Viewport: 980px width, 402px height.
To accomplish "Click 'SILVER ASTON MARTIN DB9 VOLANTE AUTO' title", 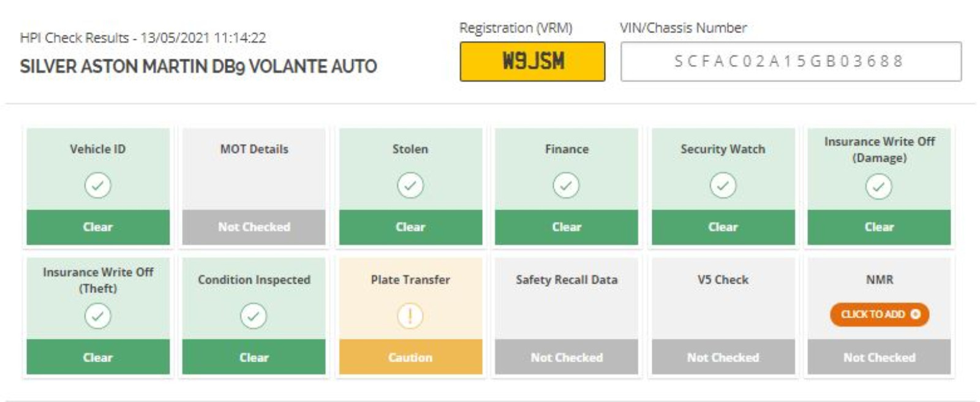I will tap(198, 66).
